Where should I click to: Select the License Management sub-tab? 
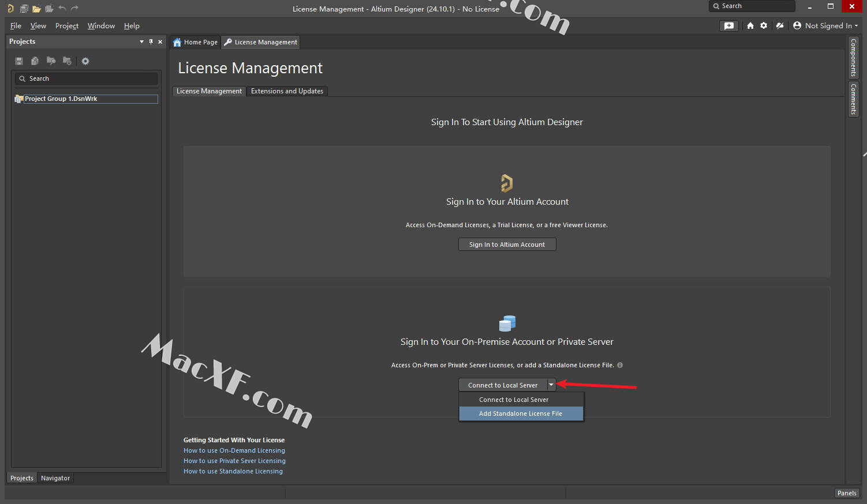pyautogui.click(x=209, y=91)
